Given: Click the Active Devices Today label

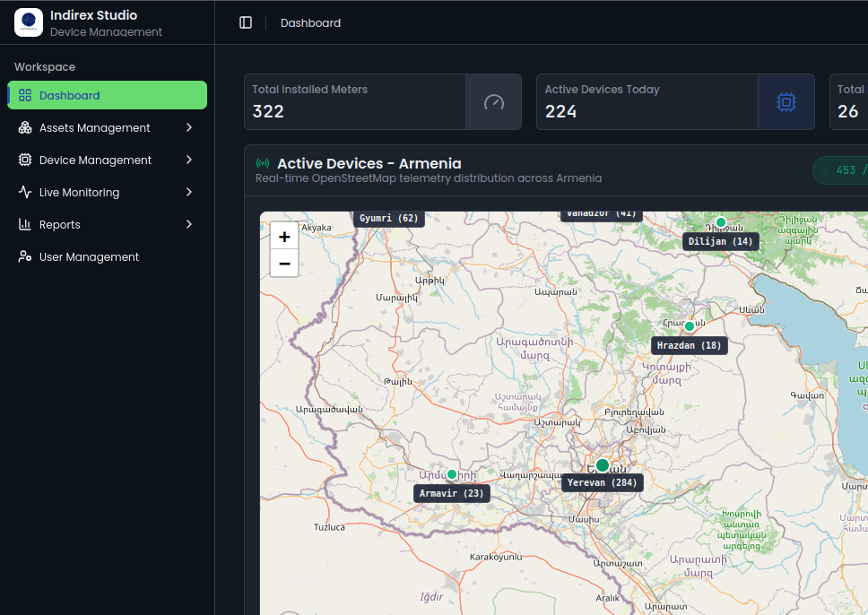Looking at the screenshot, I should coord(603,89).
